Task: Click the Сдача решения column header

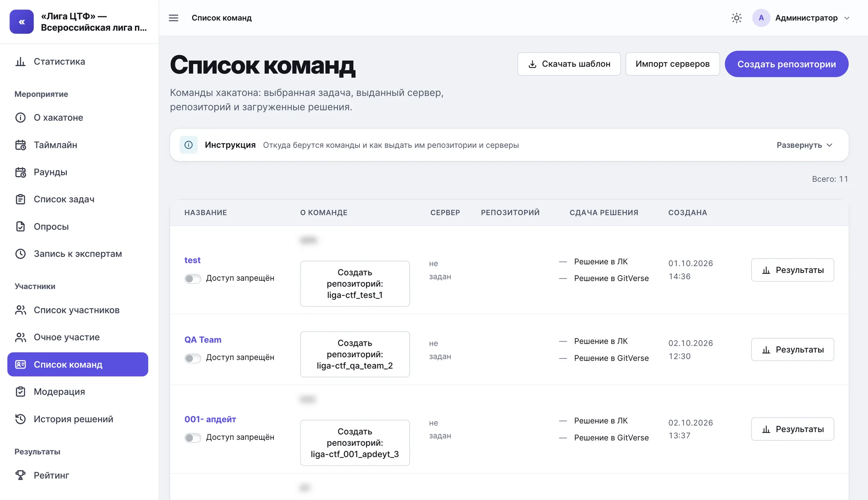Action: [604, 212]
